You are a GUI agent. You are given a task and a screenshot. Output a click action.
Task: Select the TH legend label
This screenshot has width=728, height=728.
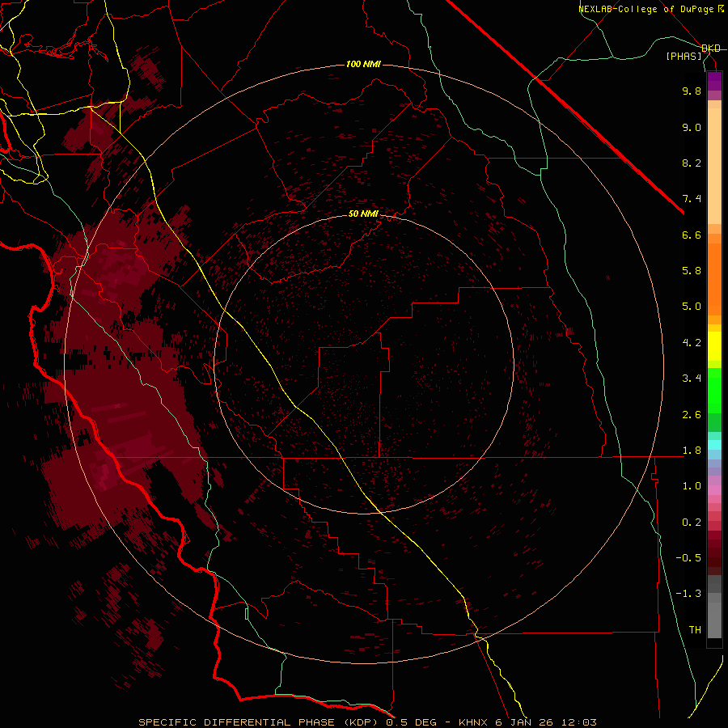pos(695,630)
